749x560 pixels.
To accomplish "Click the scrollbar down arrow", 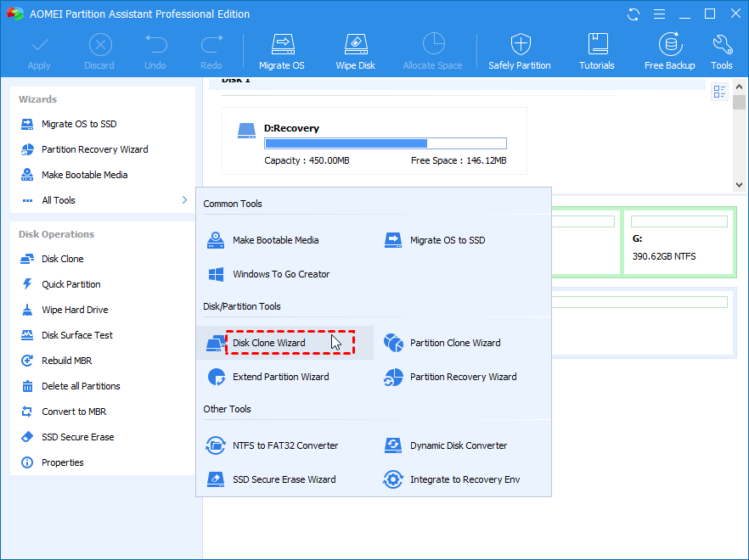I will tap(740, 185).
